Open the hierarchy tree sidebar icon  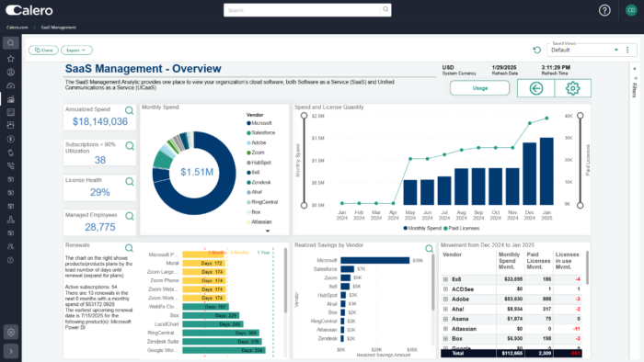click(11, 220)
